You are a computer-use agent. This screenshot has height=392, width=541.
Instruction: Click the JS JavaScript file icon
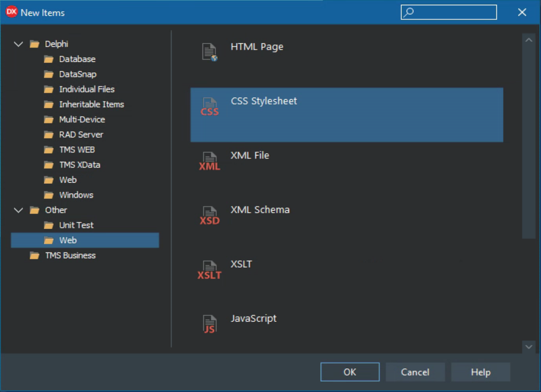click(x=209, y=324)
